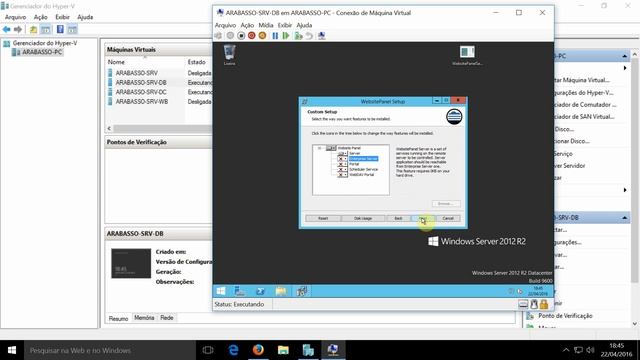Click the host search box Pesquisar na Web
The image size is (640, 360).
[x=109, y=350]
